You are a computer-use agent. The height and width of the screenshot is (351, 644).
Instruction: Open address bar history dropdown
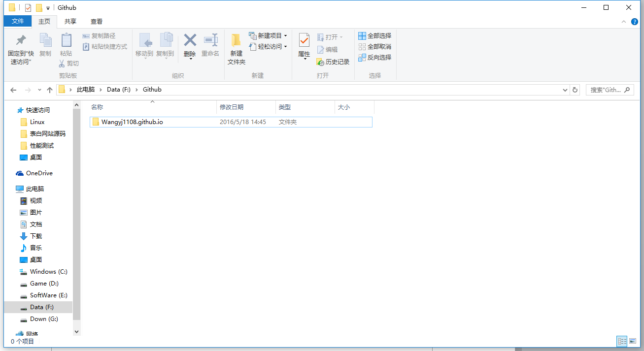pos(565,90)
